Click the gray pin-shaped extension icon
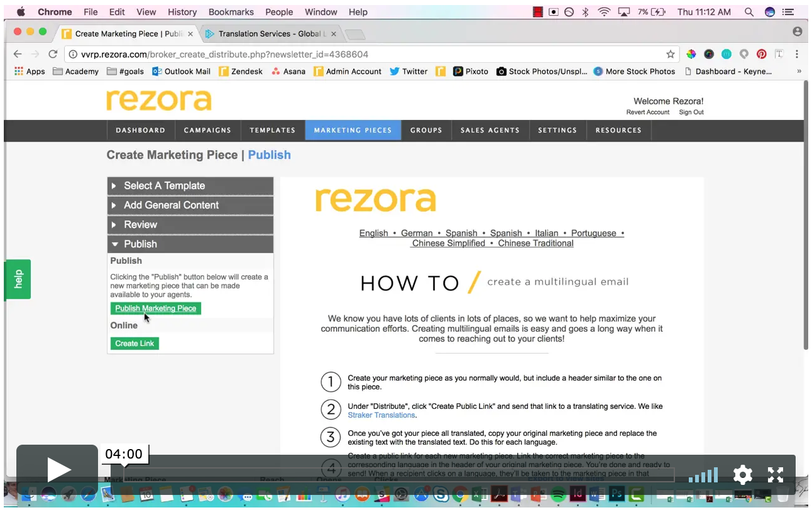 (744, 54)
